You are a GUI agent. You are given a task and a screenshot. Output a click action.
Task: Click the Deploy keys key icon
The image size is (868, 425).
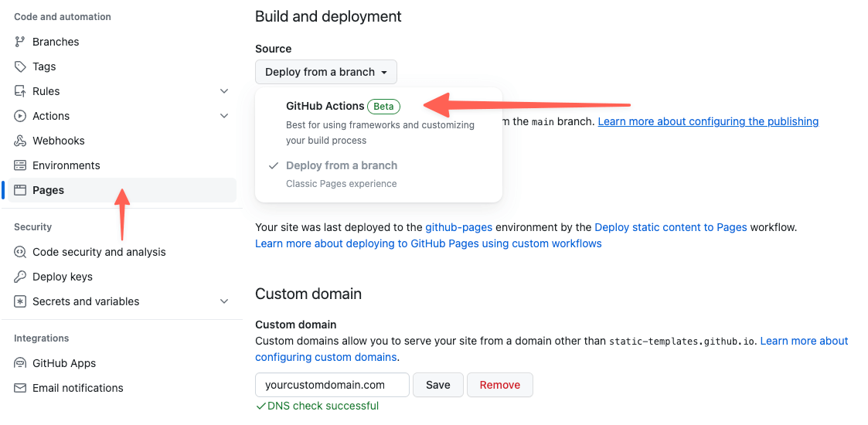point(20,277)
